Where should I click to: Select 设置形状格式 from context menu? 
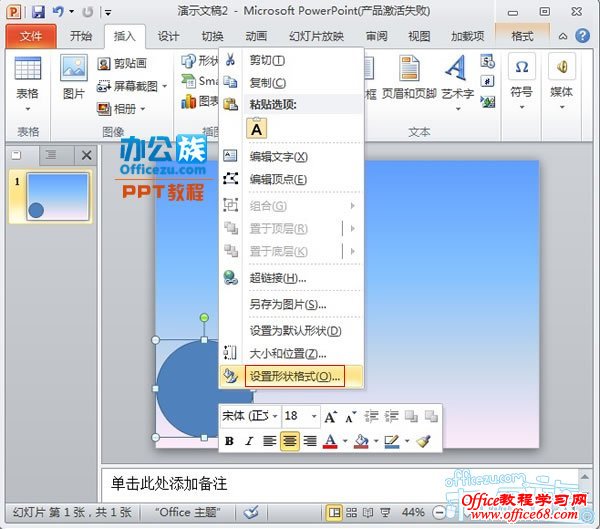295,377
